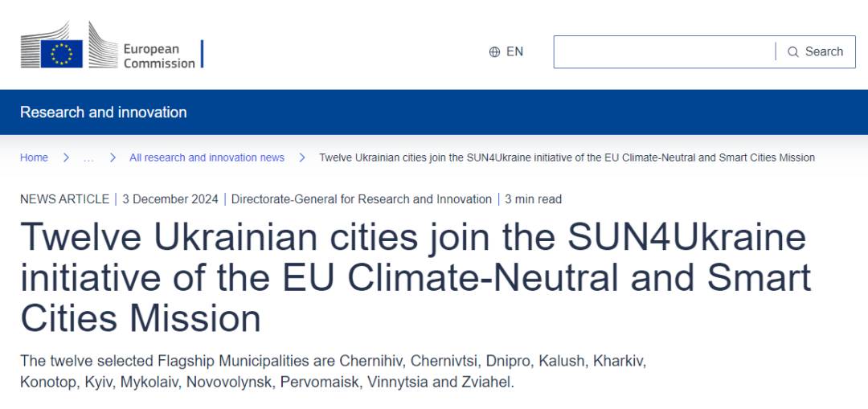Select the current page breadcrumb title
Screen dimensions: 868x409
tap(567, 157)
